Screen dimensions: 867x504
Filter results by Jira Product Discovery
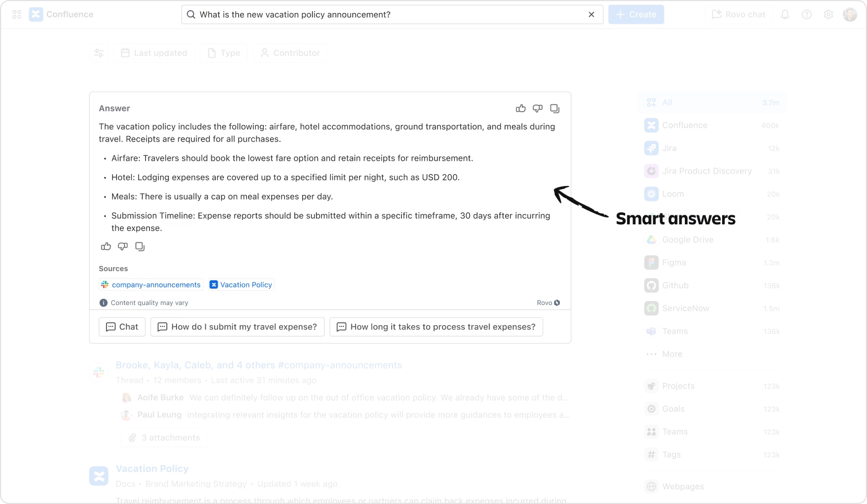[713, 171]
